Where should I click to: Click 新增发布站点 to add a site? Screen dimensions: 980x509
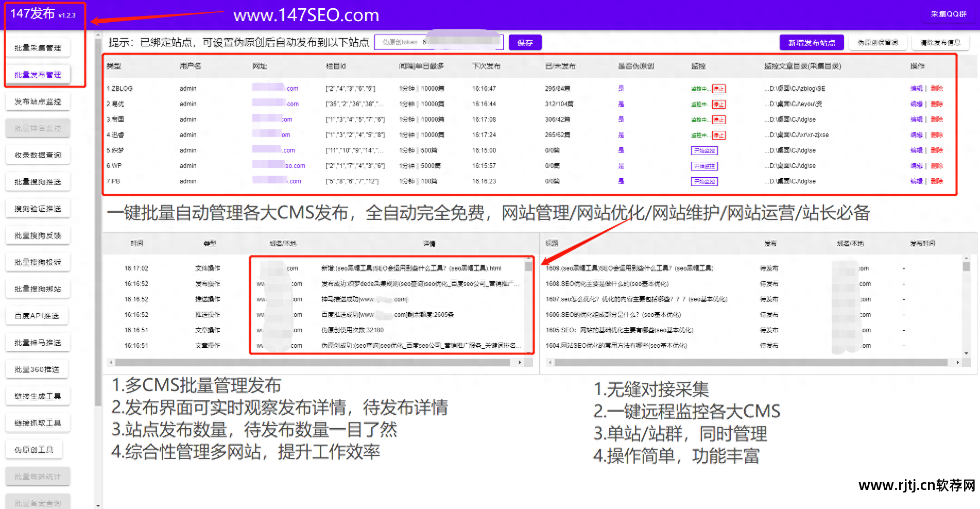[x=812, y=42]
